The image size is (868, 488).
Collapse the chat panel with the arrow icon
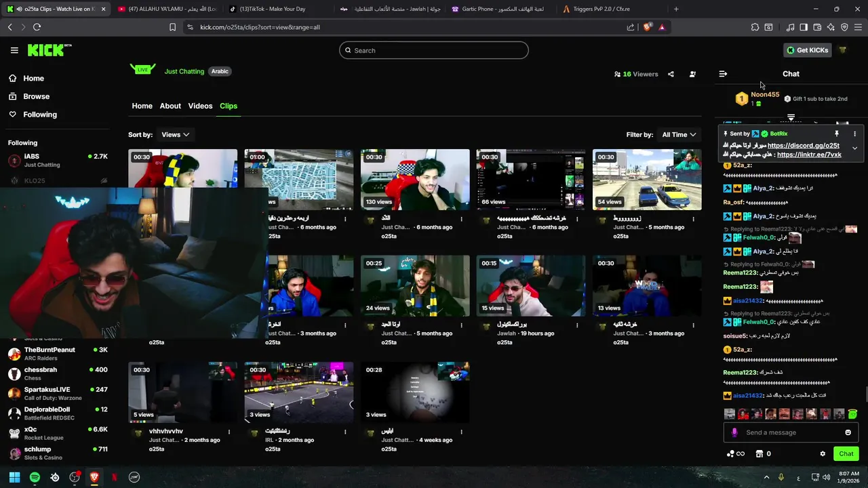point(723,74)
